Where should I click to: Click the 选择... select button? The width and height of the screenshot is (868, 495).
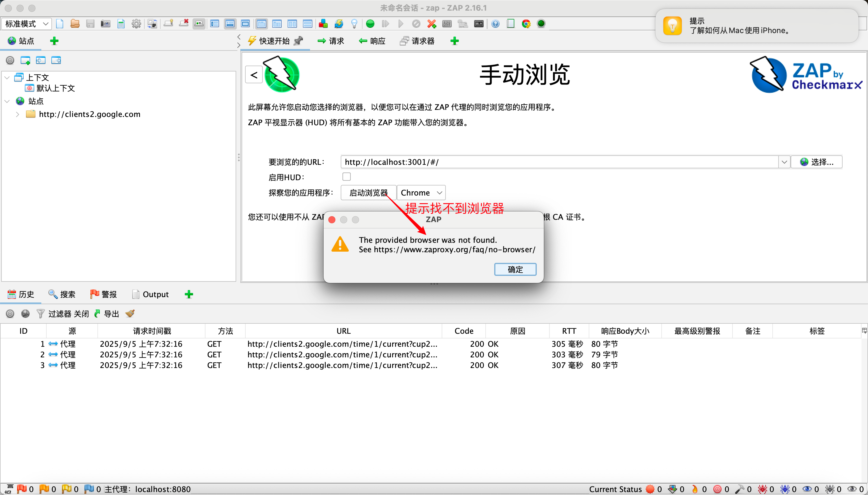coord(817,162)
